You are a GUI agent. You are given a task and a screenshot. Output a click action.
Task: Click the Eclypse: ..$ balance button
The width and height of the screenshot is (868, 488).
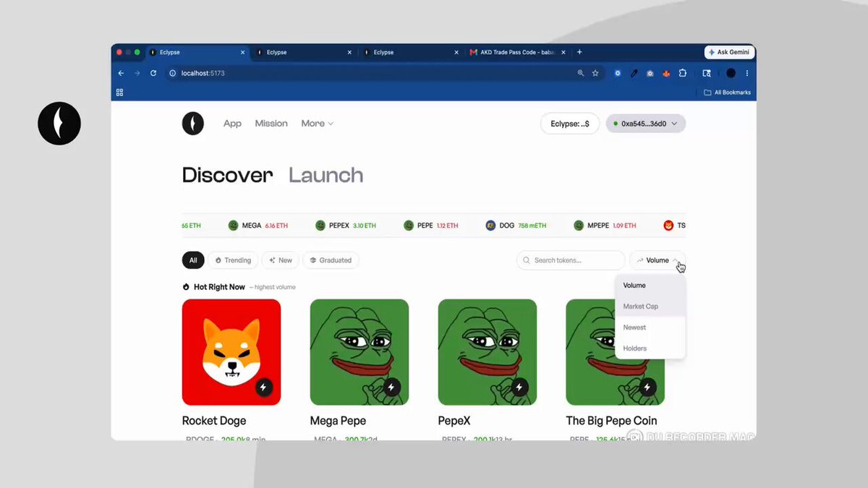pyautogui.click(x=570, y=124)
